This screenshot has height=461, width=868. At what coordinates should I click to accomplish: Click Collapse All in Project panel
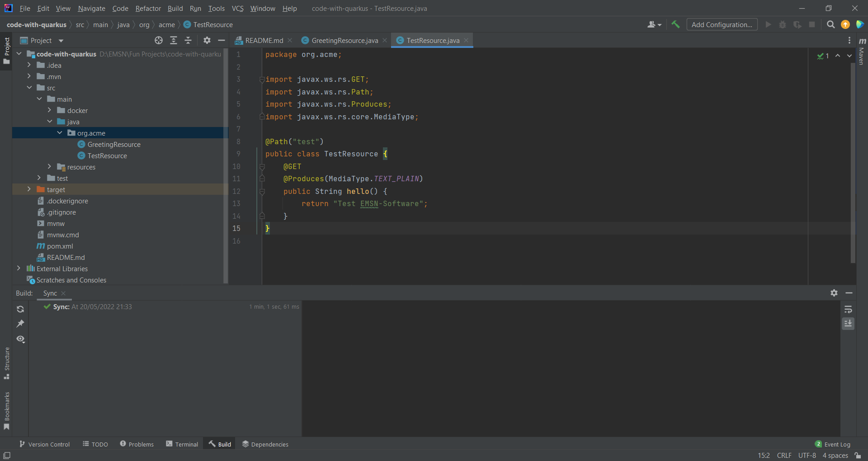point(188,40)
